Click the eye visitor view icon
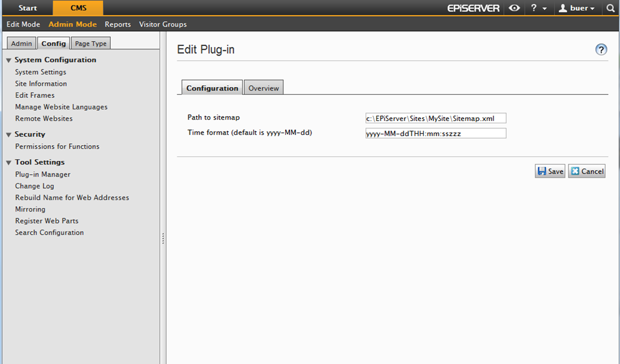This screenshot has height=364, width=620. pos(514,8)
